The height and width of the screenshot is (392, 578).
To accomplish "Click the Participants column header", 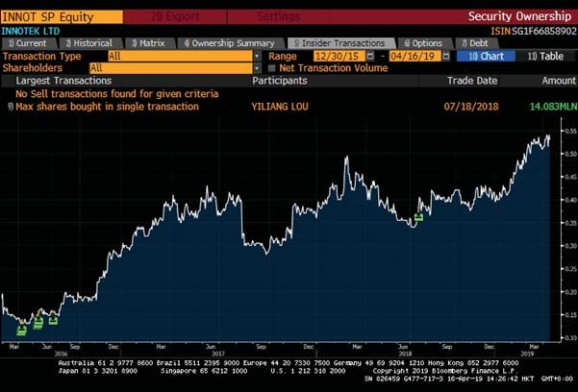I will (280, 81).
